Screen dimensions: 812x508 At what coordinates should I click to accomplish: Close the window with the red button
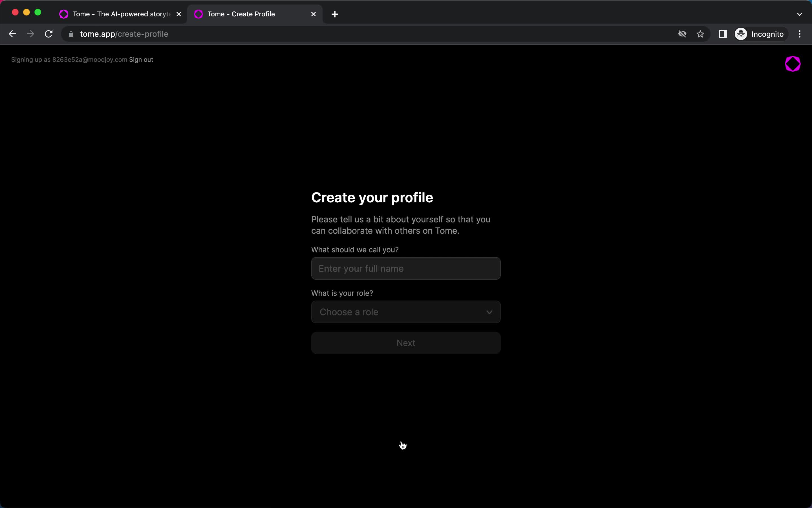tap(15, 12)
